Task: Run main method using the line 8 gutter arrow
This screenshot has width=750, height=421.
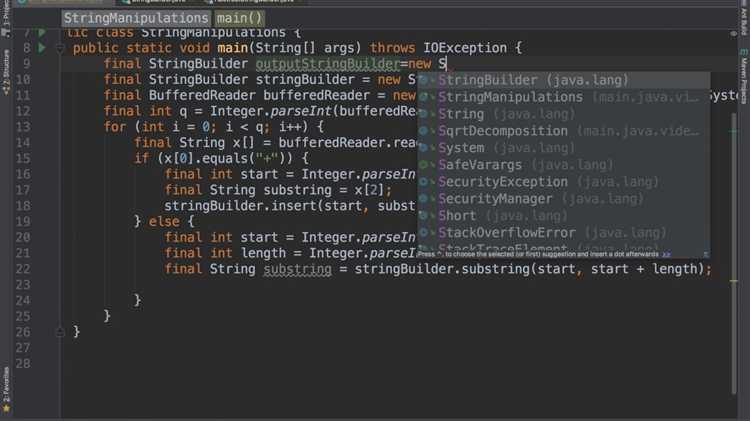Action: click(42, 48)
